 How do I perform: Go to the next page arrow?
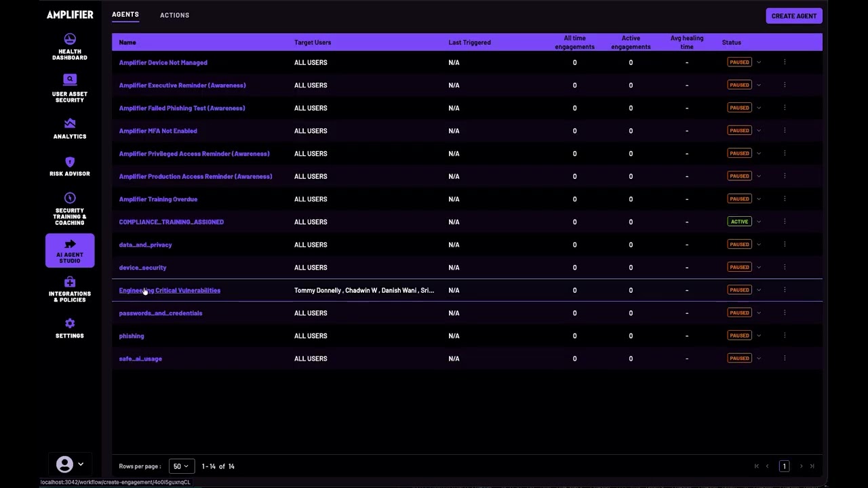[801, 466]
